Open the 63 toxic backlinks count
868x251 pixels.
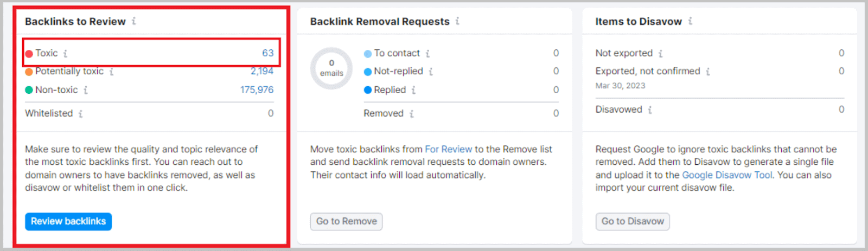268,53
